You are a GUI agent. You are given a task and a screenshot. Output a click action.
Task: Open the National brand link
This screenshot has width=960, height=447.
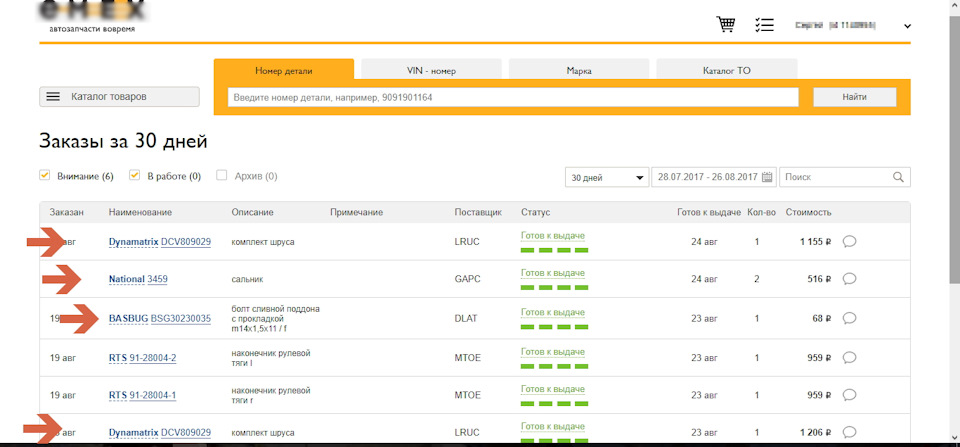tap(126, 279)
